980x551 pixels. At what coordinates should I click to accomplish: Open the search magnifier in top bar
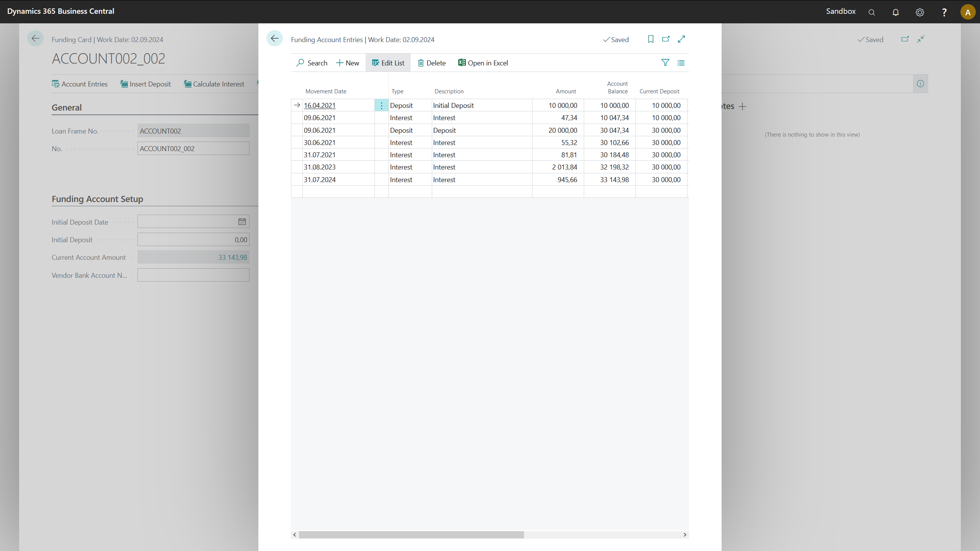pos(872,12)
